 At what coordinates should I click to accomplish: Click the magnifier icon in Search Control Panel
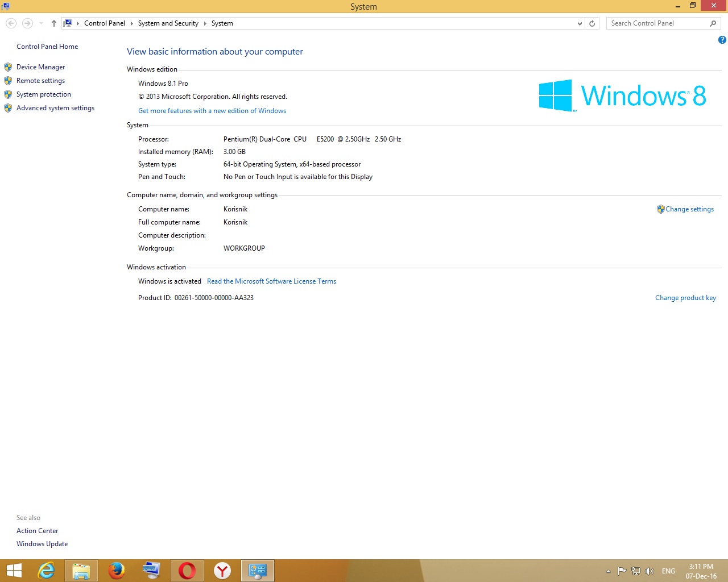click(x=713, y=23)
